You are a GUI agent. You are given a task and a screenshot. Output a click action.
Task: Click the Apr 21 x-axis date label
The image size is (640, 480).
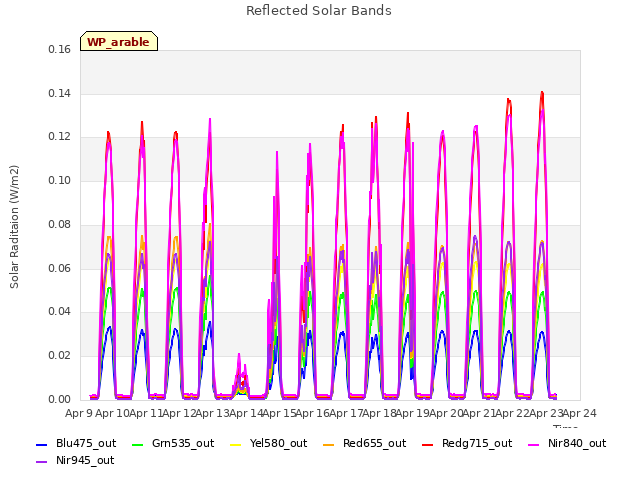(x=480, y=413)
